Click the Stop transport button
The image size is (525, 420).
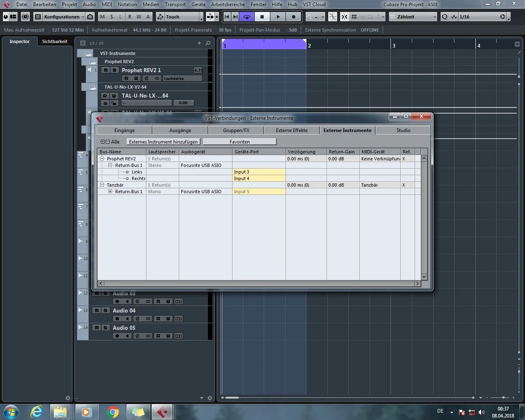tap(262, 17)
